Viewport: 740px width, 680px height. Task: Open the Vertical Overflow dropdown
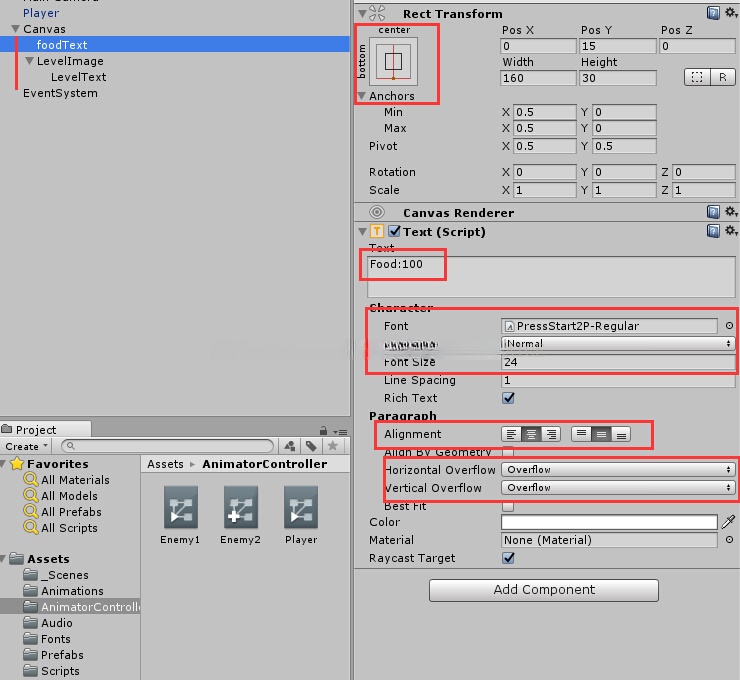(x=618, y=487)
